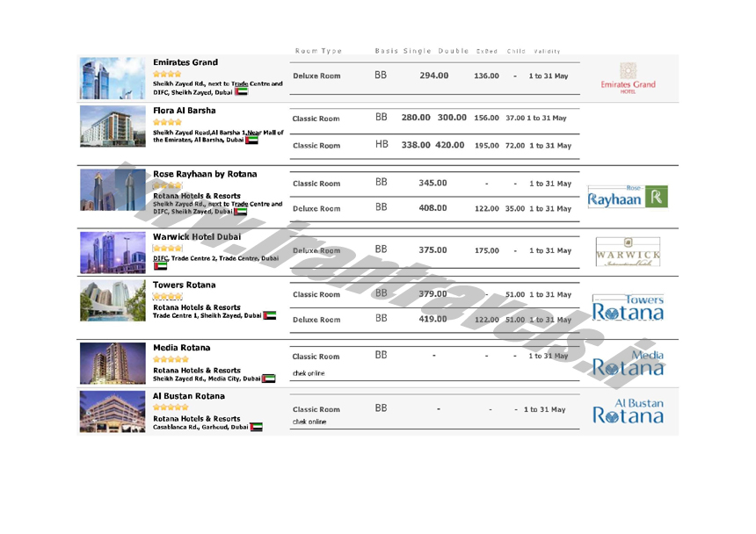
Task: Click Rotana Hotels & Resorts under Al Bustan Rotana
Action: [x=197, y=419]
